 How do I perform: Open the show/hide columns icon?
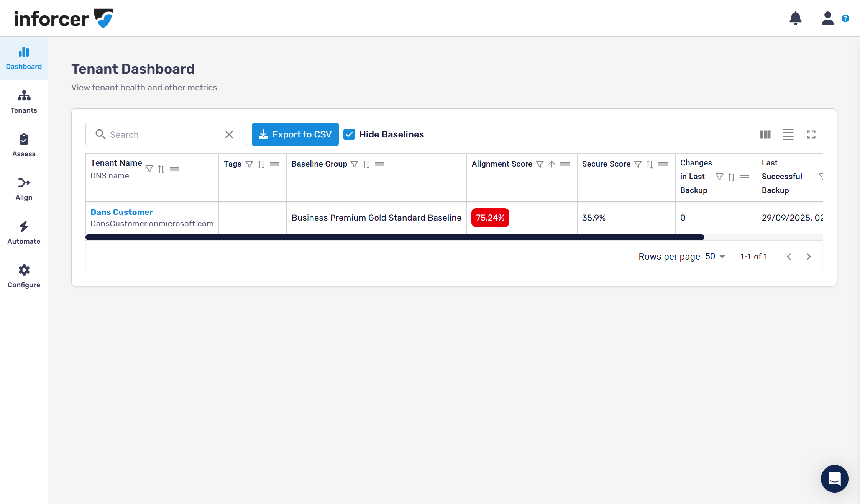(x=765, y=134)
